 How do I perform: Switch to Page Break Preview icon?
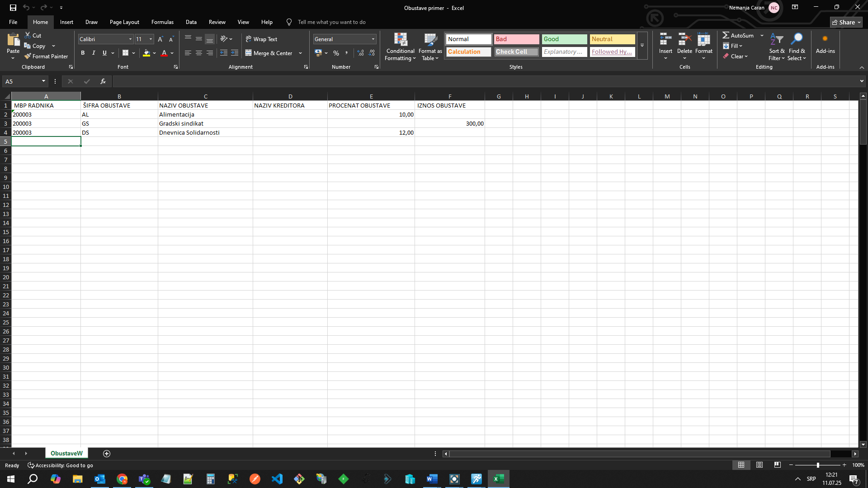coord(778,465)
